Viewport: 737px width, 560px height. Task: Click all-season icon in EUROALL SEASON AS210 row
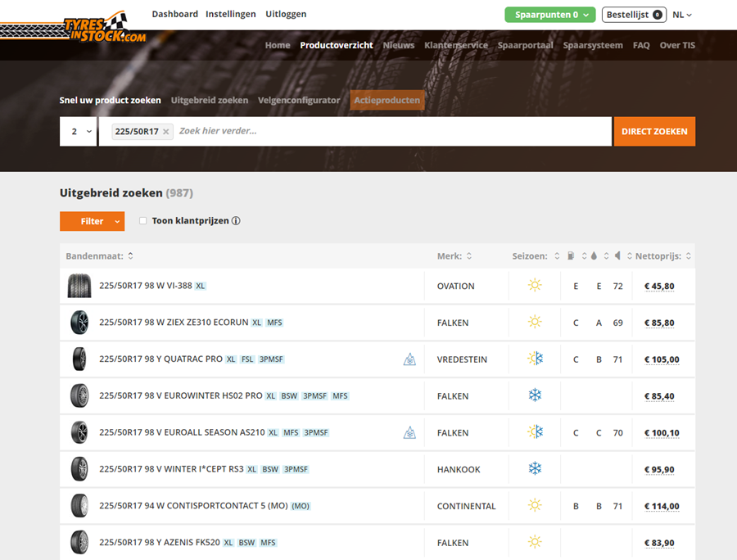coord(535,431)
